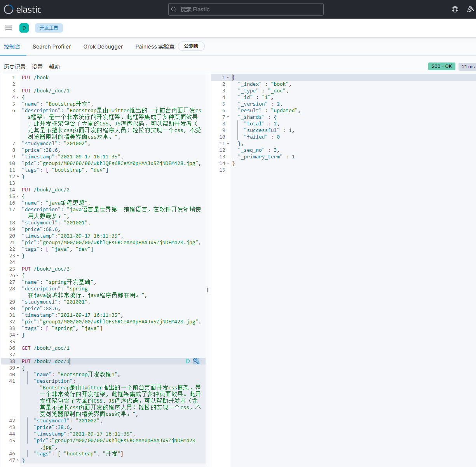Click the 帮助 help link

(54, 67)
